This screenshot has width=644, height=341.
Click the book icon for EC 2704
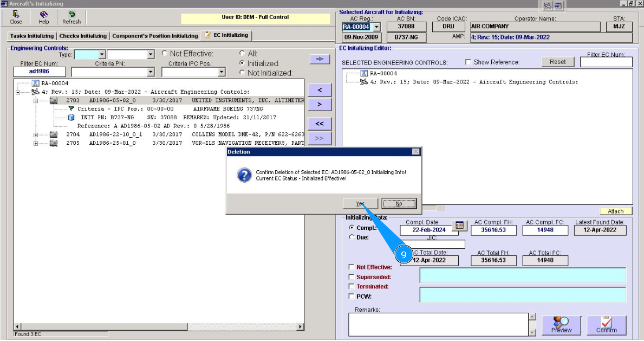(54, 134)
